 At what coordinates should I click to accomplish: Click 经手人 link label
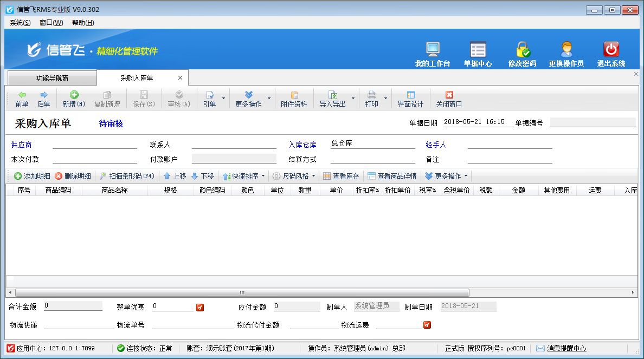(x=436, y=145)
